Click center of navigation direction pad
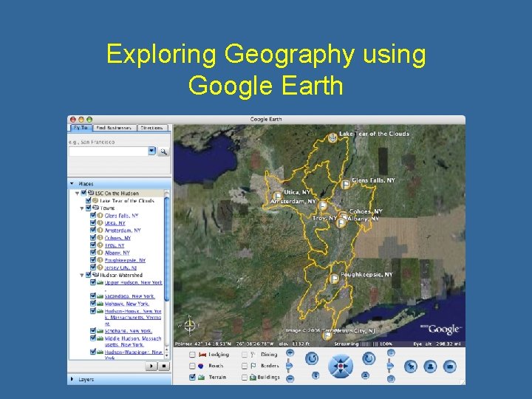This screenshot has width=532, height=399. pos(341,366)
